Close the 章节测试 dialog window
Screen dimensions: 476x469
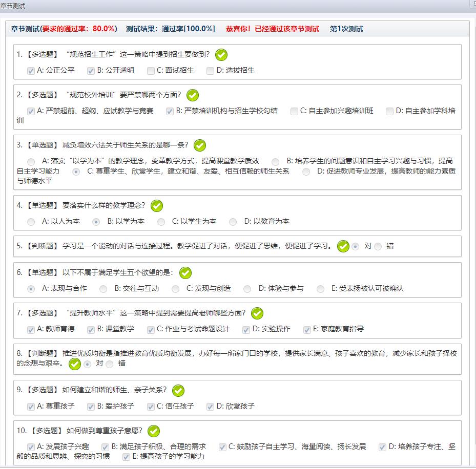[473, 4]
